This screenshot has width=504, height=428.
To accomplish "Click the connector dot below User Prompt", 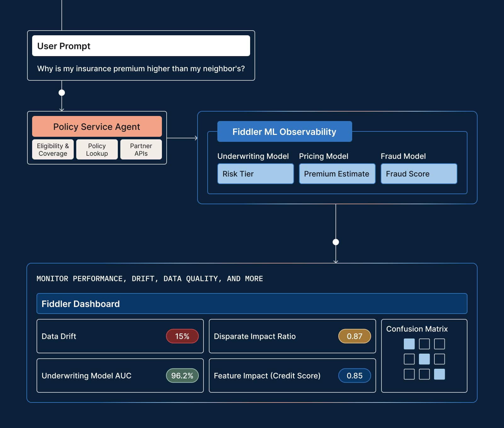I will pyautogui.click(x=62, y=93).
